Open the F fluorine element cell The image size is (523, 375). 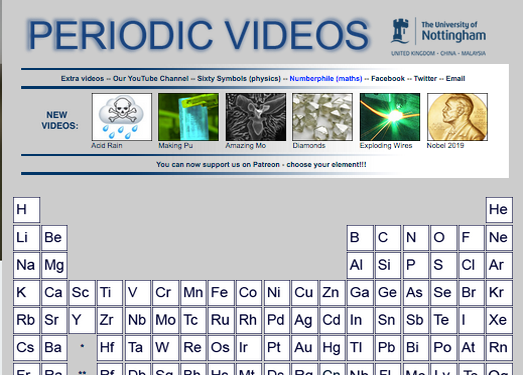(471, 238)
